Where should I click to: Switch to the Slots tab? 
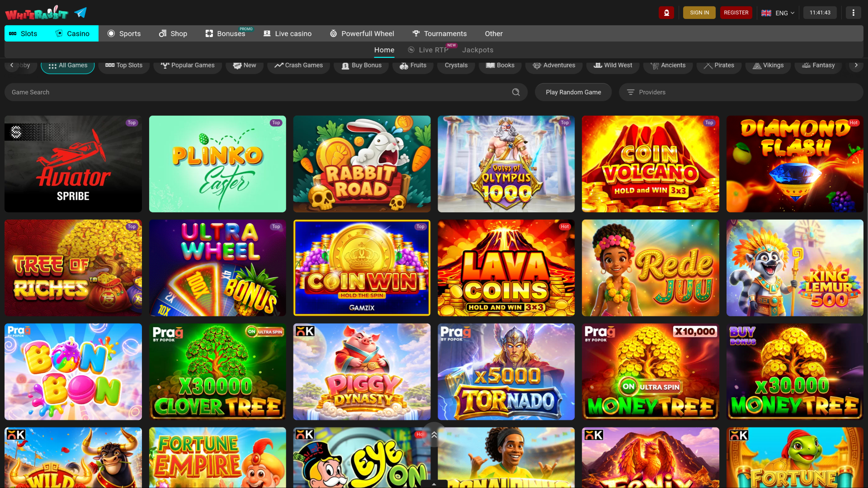pyautogui.click(x=24, y=33)
